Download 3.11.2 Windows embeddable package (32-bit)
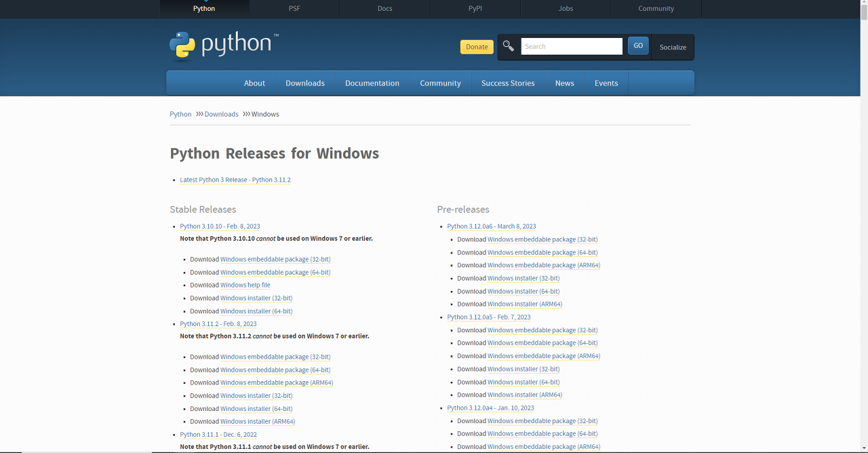 tap(275, 357)
